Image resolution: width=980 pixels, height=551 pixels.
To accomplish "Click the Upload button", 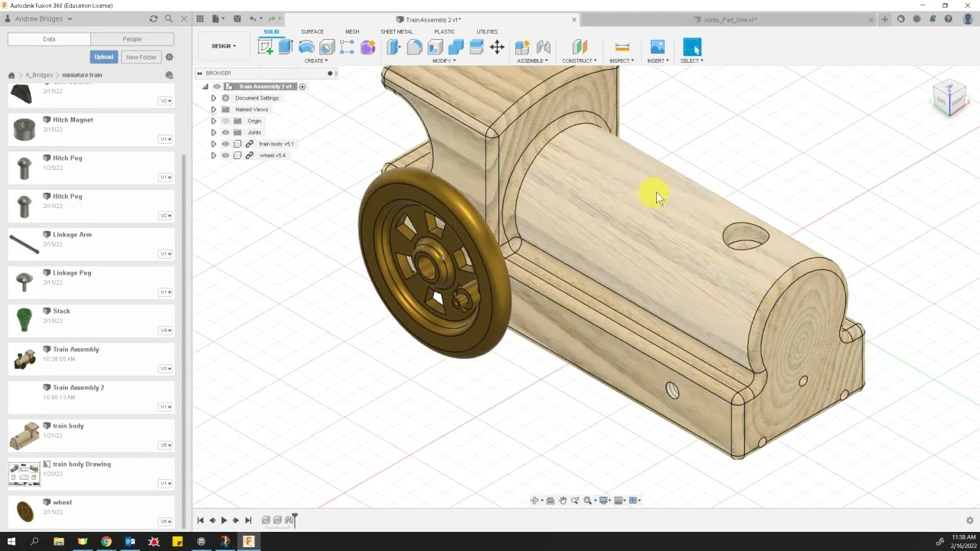I will pos(103,57).
